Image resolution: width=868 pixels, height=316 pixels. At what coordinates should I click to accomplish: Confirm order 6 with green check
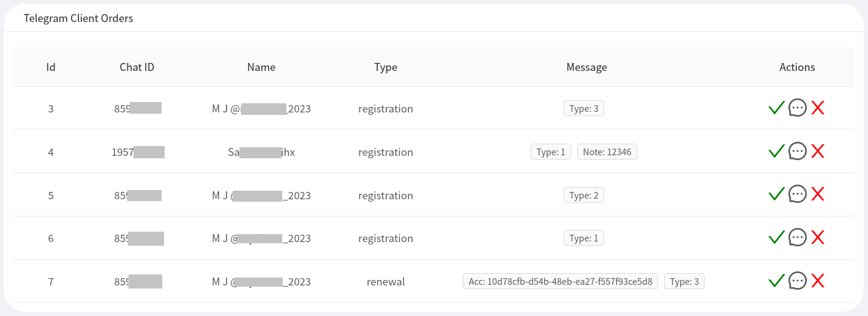click(776, 237)
